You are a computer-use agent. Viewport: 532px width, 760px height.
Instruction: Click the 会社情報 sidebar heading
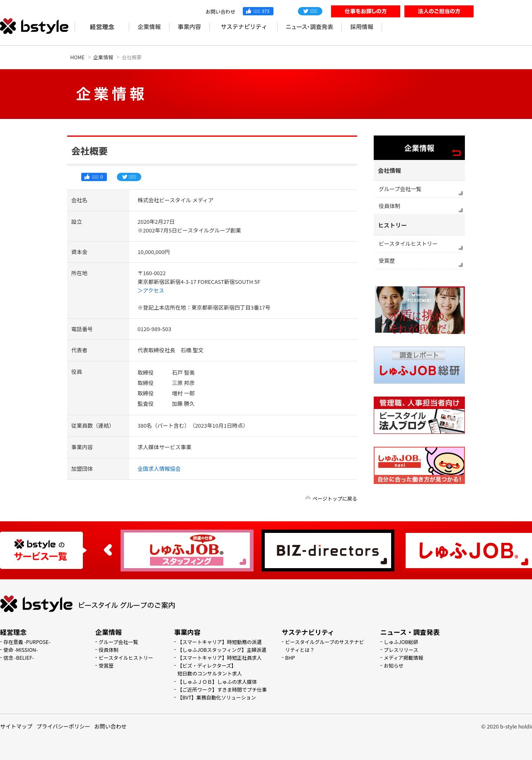click(419, 170)
